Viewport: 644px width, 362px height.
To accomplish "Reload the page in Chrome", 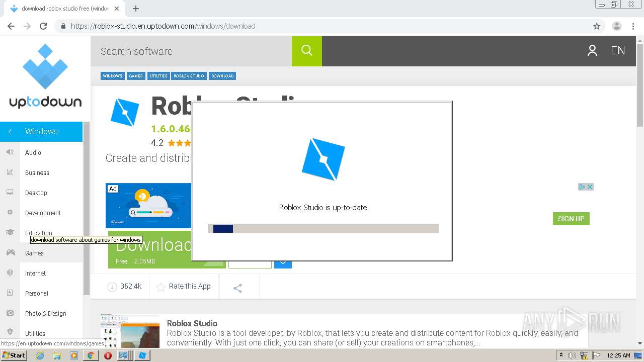I will pyautogui.click(x=43, y=26).
